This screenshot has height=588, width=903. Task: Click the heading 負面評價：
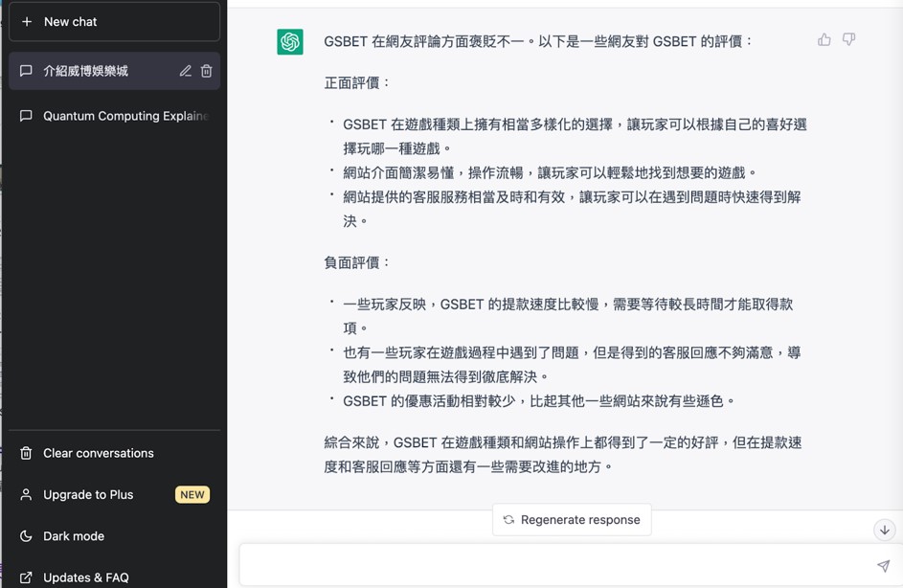click(357, 262)
